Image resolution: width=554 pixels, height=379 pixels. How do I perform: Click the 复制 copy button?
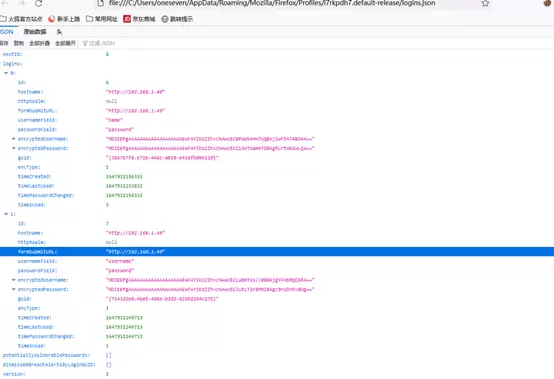coord(19,43)
